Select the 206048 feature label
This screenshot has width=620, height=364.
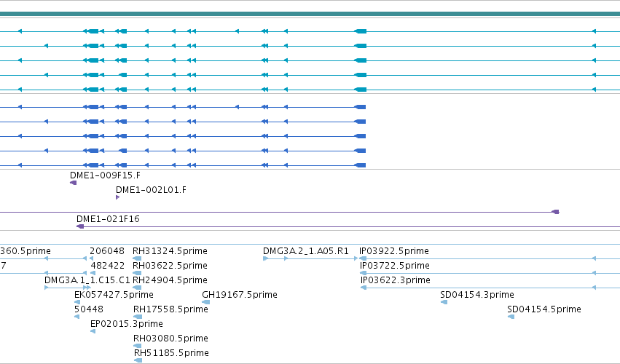(x=107, y=251)
